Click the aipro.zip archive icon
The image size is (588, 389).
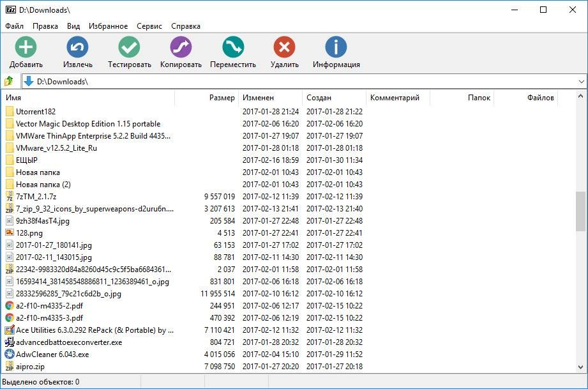(10, 367)
